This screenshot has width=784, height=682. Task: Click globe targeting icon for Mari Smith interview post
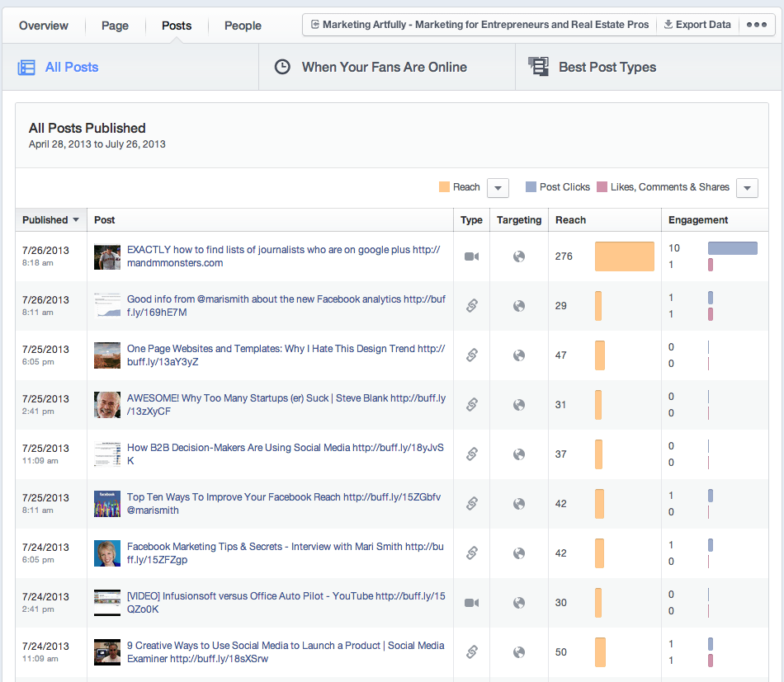pyautogui.click(x=519, y=553)
